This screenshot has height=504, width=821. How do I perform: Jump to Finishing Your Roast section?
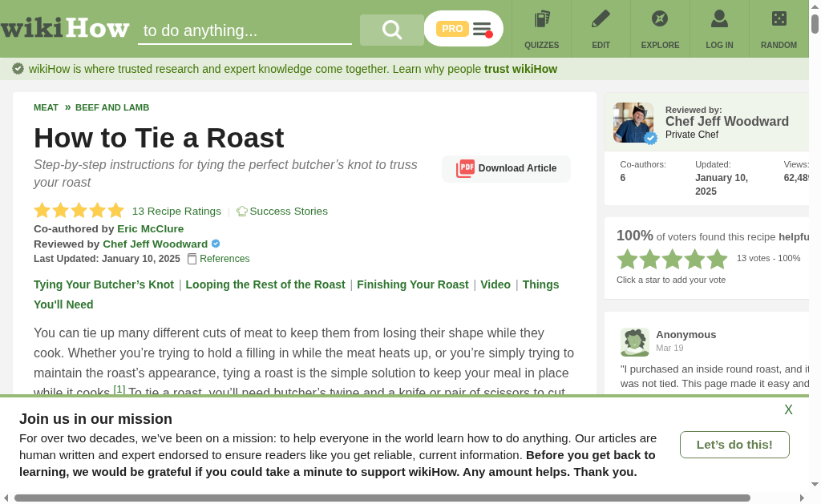[413, 284]
